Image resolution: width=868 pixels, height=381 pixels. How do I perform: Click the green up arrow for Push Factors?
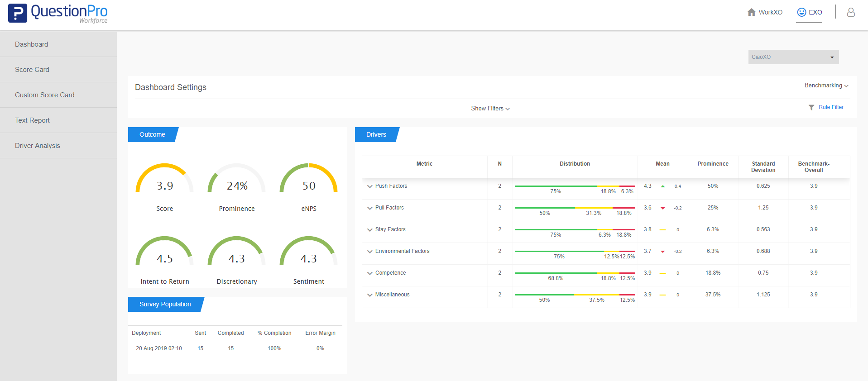pyautogui.click(x=663, y=186)
